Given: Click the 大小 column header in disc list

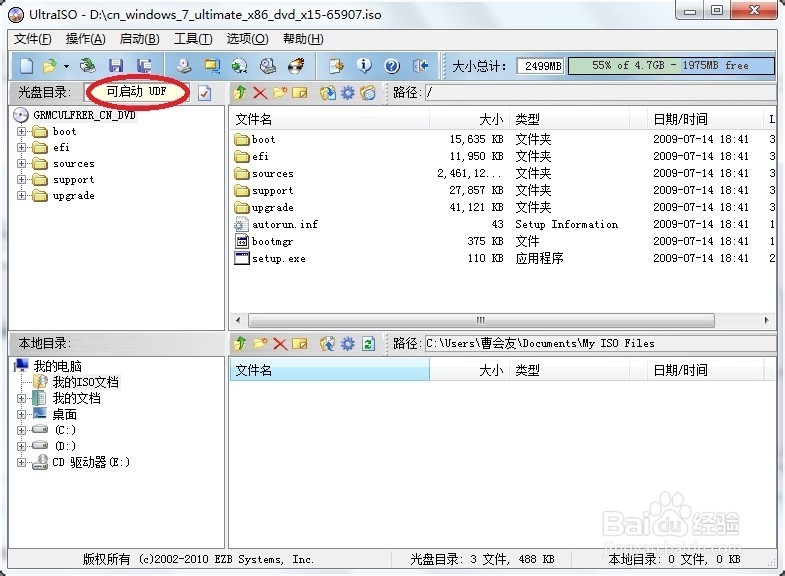Looking at the screenshot, I should [x=470, y=119].
